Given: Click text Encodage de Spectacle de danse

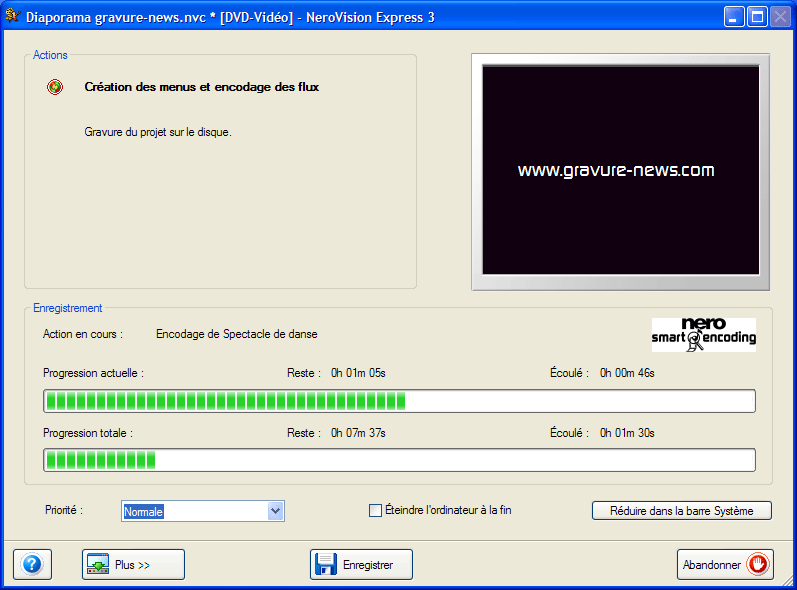Looking at the screenshot, I should [237, 334].
